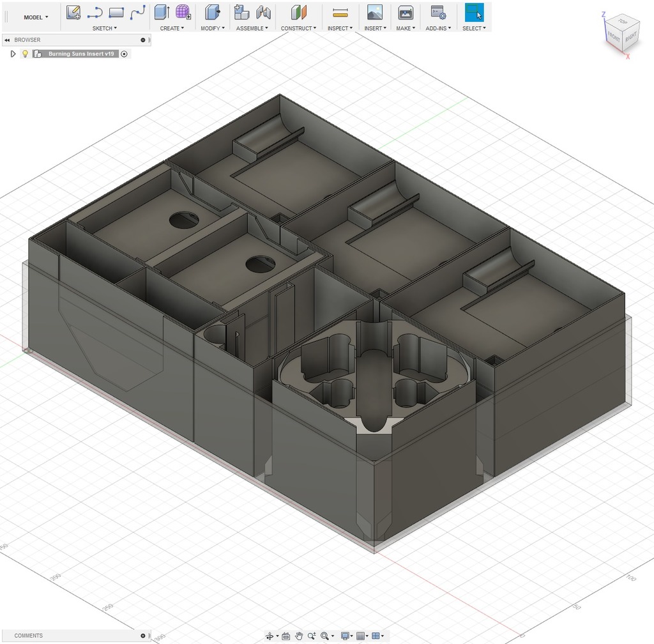
Task: Open the MODIFY menu
Action: click(x=213, y=28)
